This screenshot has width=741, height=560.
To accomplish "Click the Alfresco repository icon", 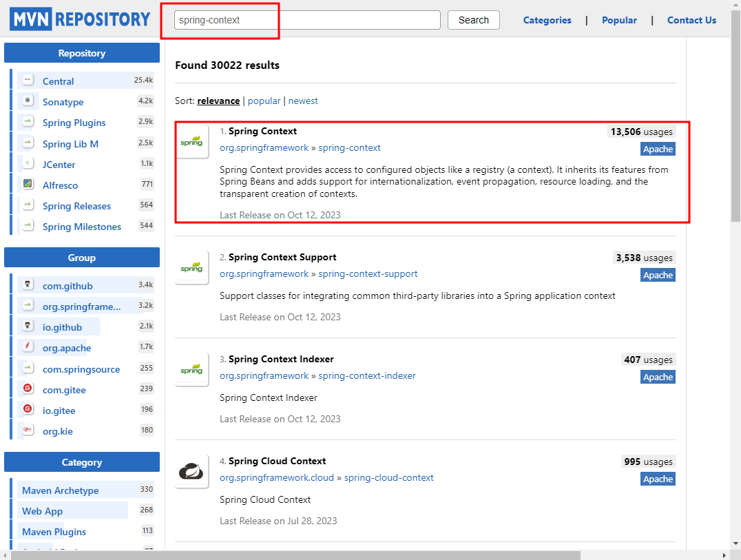I will [28, 184].
